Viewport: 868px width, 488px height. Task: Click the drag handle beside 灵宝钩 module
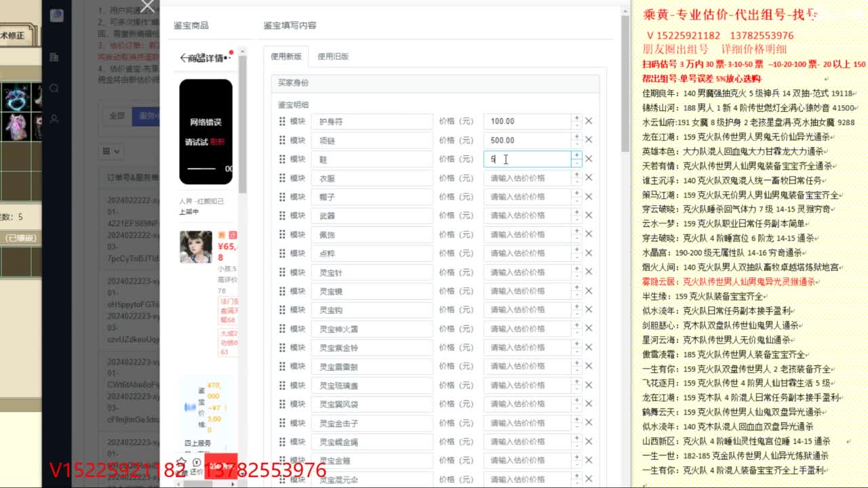pyautogui.click(x=282, y=310)
